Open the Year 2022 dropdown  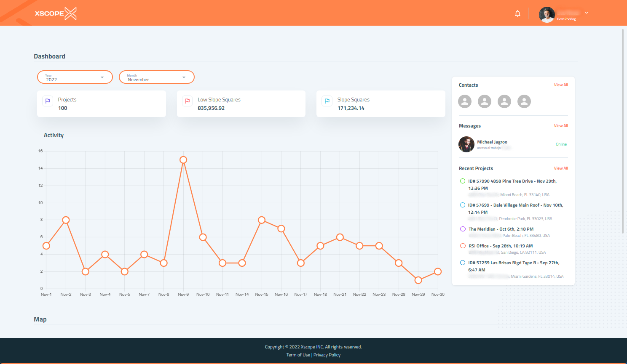(75, 77)
